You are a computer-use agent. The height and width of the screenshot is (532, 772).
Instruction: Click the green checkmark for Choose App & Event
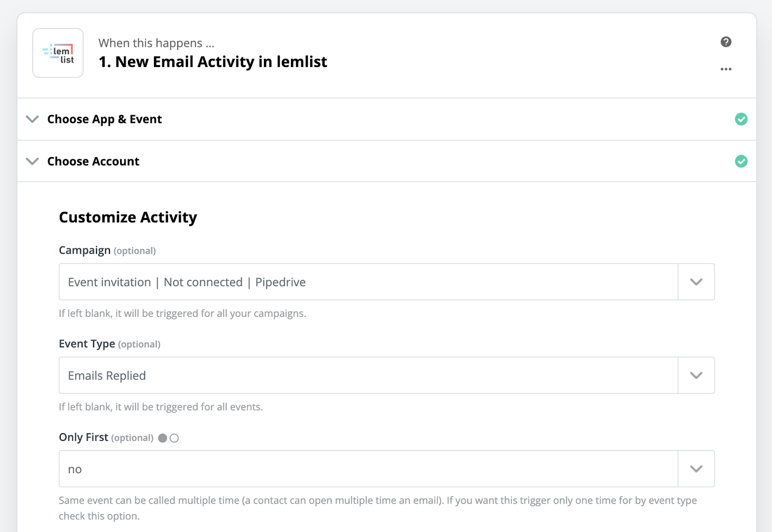741,119
